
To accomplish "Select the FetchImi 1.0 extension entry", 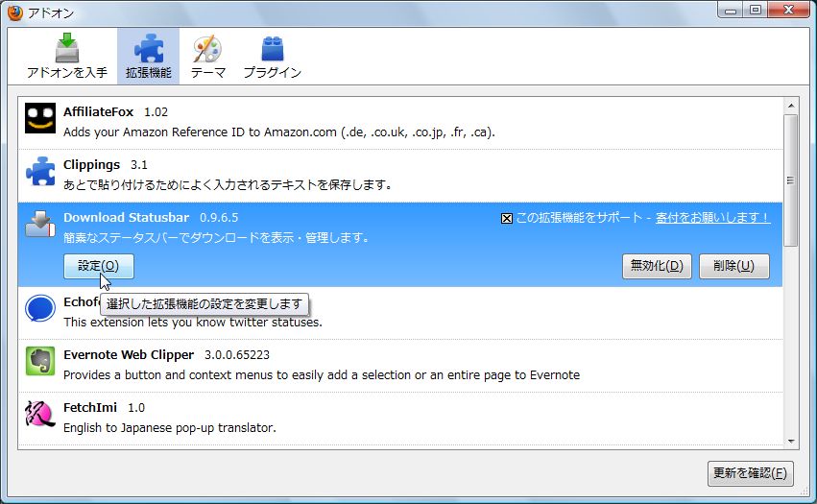I will (400, 418).
